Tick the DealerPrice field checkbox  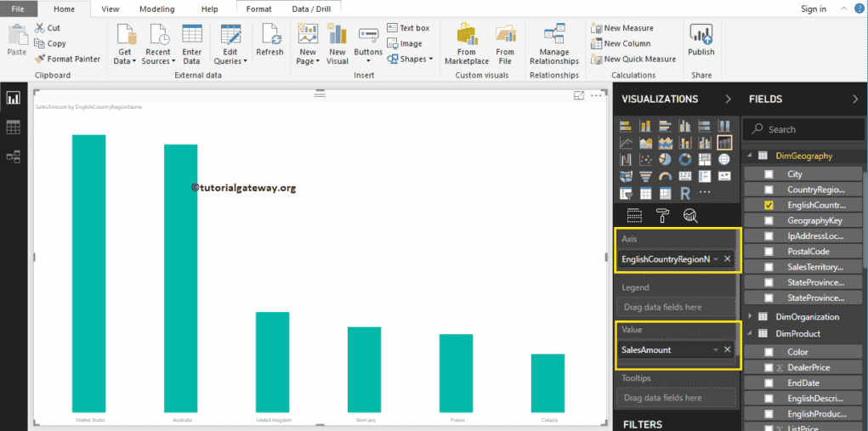pyautogui.click(x=769, y=367)
